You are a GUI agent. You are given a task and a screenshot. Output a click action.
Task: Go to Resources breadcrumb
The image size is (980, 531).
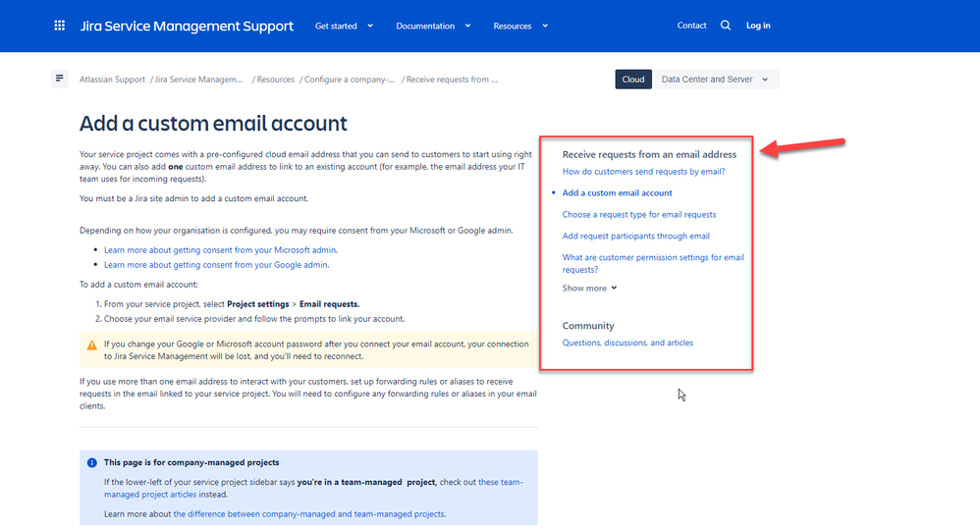tap(276, 80)
